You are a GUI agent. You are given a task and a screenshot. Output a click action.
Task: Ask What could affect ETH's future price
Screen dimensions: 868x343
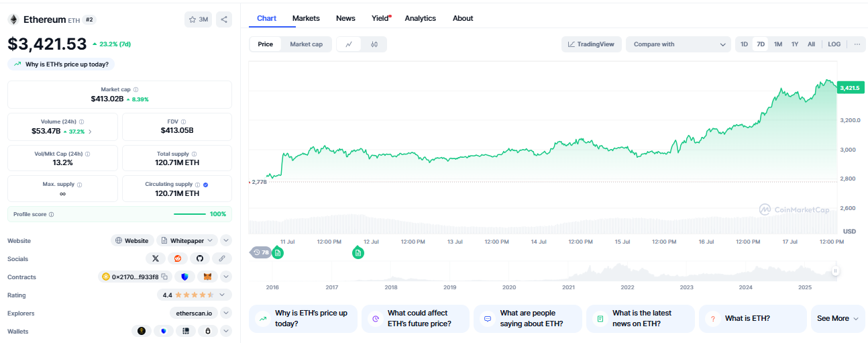(x=415, y=318)
